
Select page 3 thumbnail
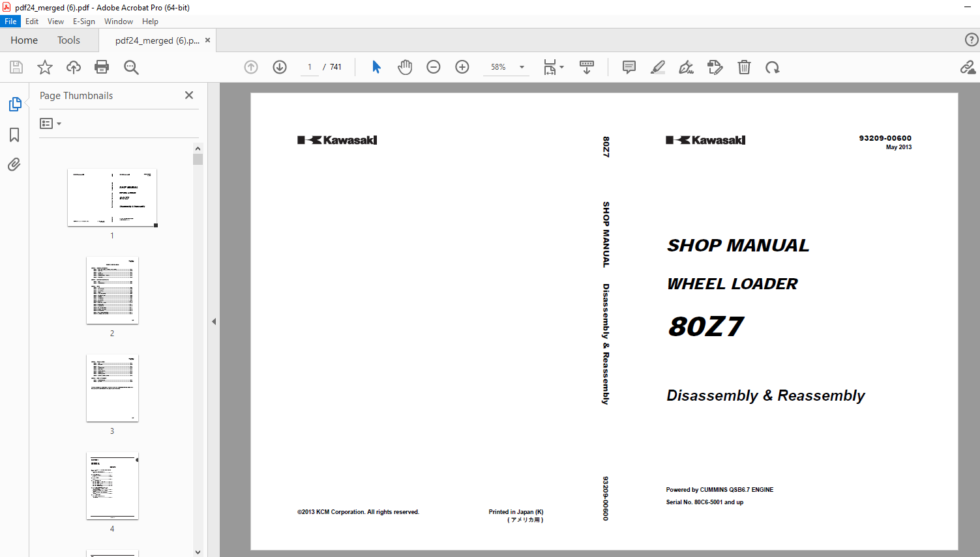pos(112,388)
